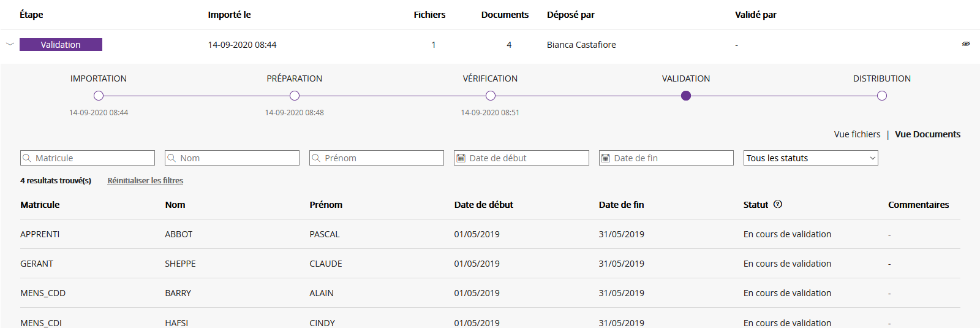
Task: Open the Tous les statuts dropdown
Action: (x=811, y=158)
